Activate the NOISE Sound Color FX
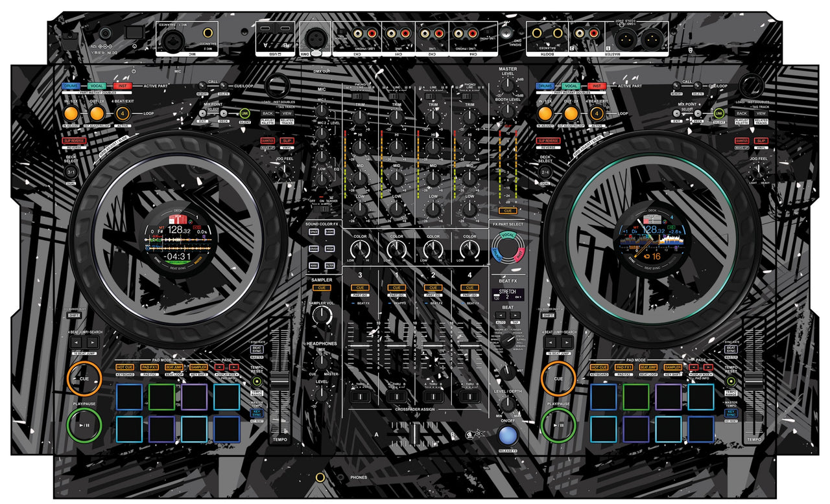This screenshot has width=830, height=504. [314, 266]
